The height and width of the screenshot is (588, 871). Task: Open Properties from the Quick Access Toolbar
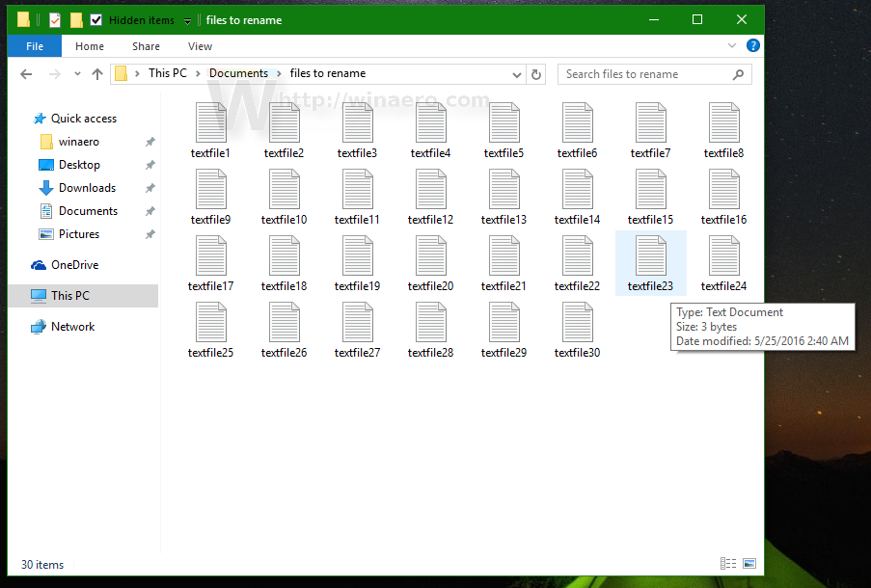53,19
